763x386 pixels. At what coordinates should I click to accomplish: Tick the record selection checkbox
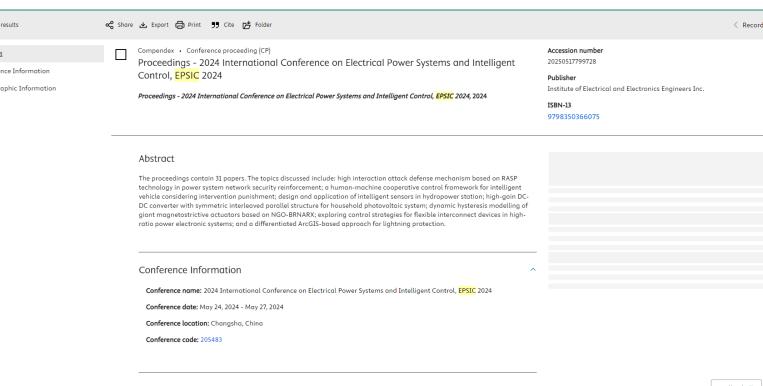pos(121,55)
